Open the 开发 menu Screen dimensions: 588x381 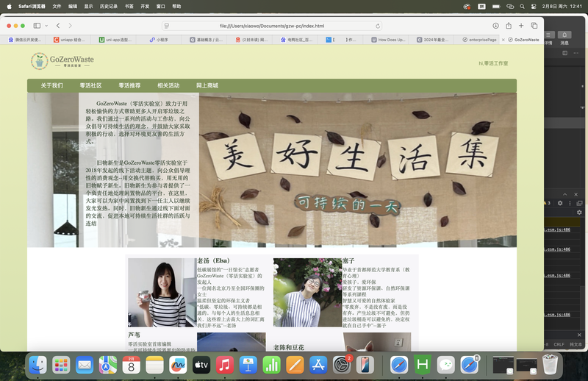[x=145, y=6]
